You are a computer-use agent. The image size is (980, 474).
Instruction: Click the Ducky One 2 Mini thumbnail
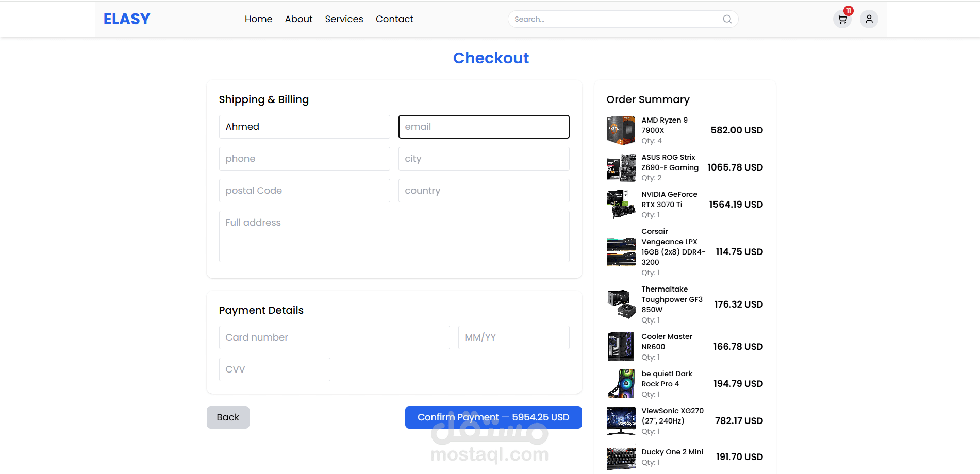pyautogui.click(x=621, y=457)
